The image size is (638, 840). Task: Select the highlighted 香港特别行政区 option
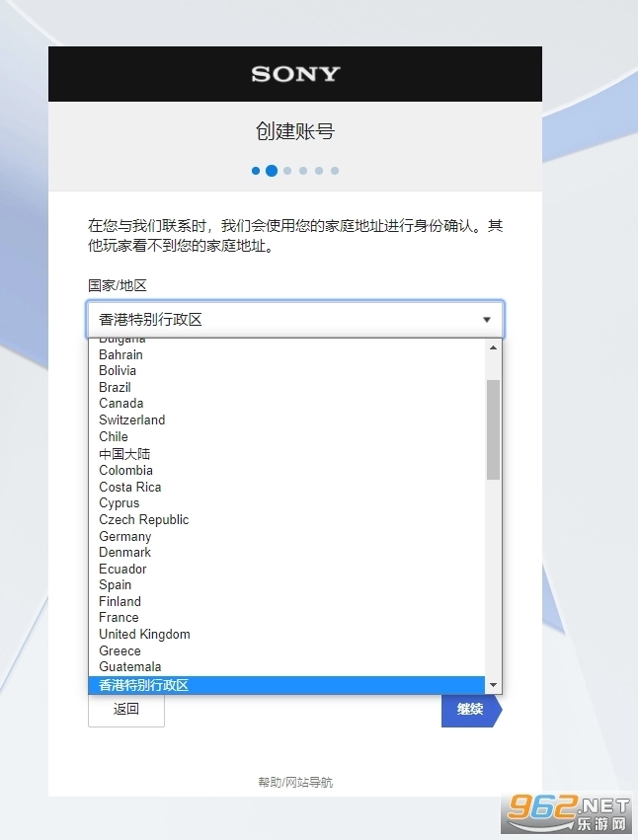[x=143, y=685]
